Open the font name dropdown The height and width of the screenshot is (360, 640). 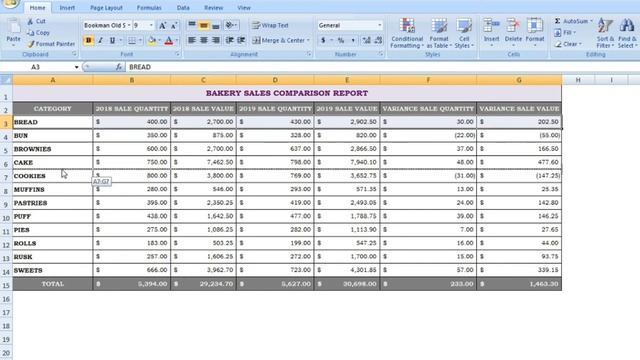(x=129, y=25)
